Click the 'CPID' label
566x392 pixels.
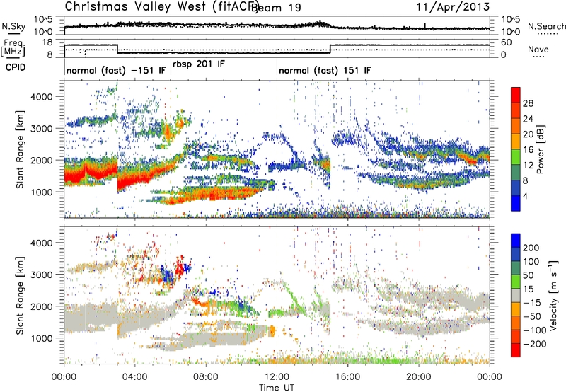pyautogui.click(x=16, y=67)
